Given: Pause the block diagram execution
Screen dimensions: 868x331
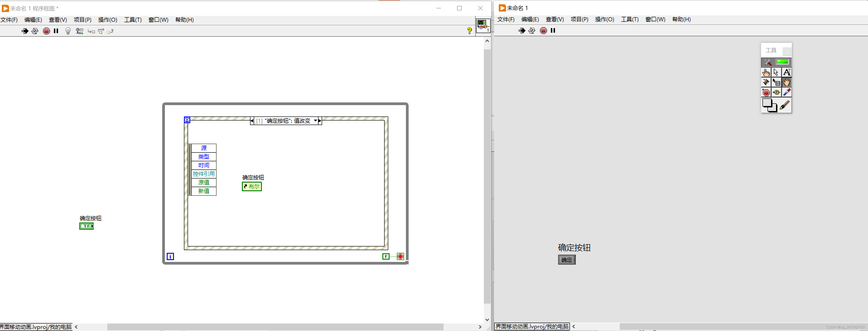Looking at the screenshot, I should [x=56, y=31].
